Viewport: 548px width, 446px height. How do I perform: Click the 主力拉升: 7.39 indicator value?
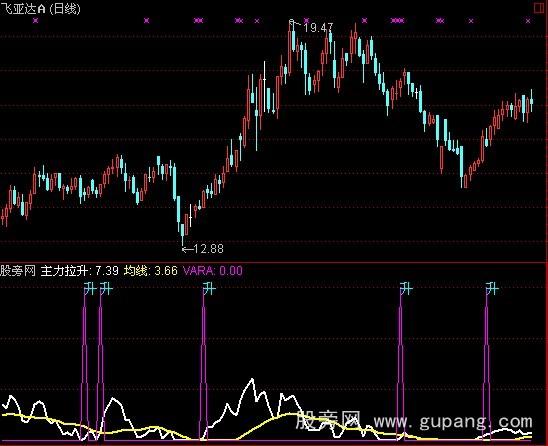tap(80, 271)
